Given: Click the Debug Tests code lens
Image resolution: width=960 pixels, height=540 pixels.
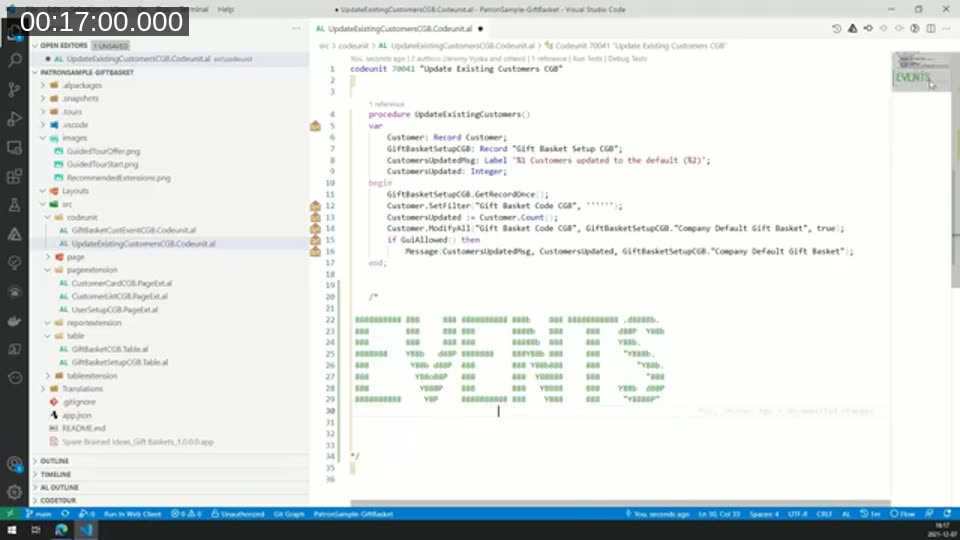Looking at the screenshot, I should (627, 59).
